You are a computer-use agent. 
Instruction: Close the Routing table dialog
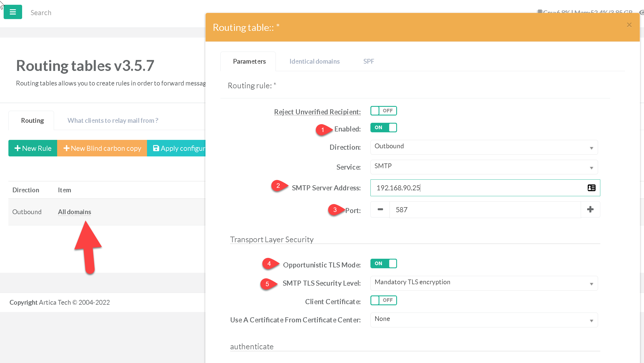[629, 25]
